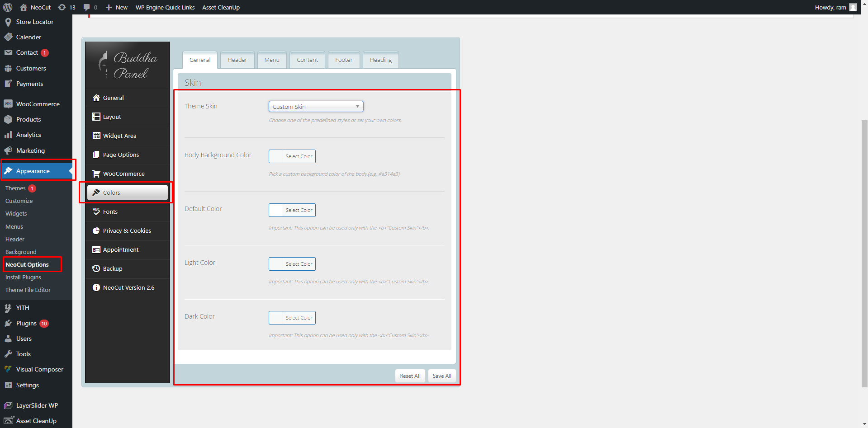The height and width of the screenshot is (428, 868).
Task: Pick the Body Background Color swatch
Action: (x=276, y=156)
